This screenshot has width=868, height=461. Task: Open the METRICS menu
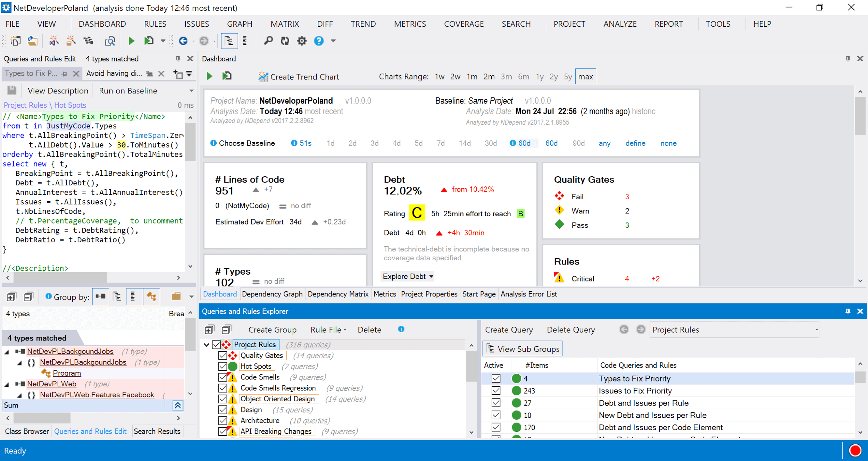coord(410,24)
